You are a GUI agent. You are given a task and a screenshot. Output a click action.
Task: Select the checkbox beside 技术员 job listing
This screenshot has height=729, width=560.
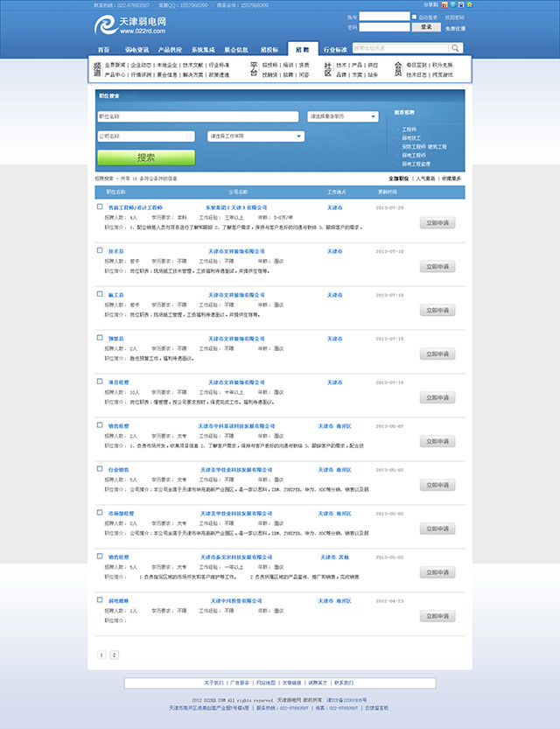(x=100, y=250)
